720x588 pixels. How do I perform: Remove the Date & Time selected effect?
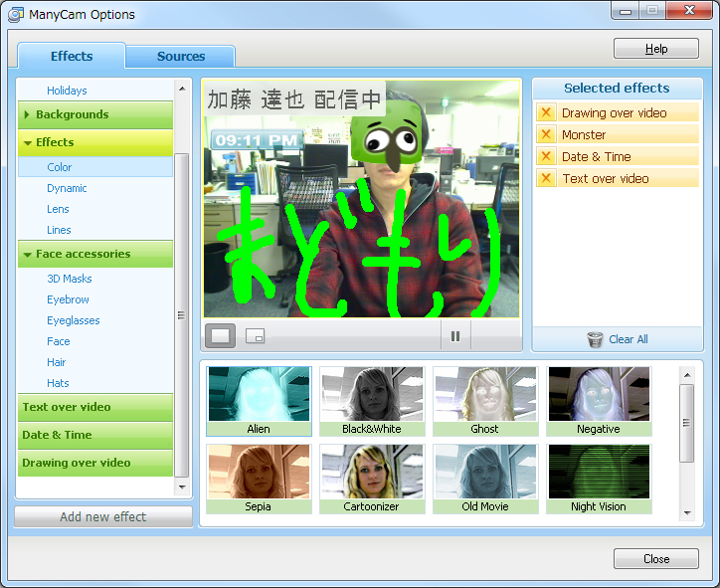[546, 156]
